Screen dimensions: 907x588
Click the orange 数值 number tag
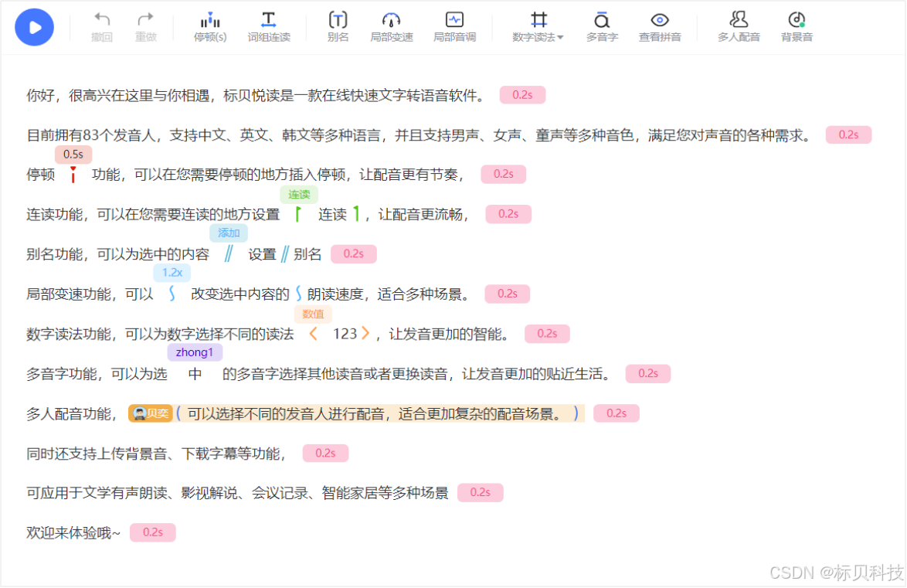pos(313,314)
